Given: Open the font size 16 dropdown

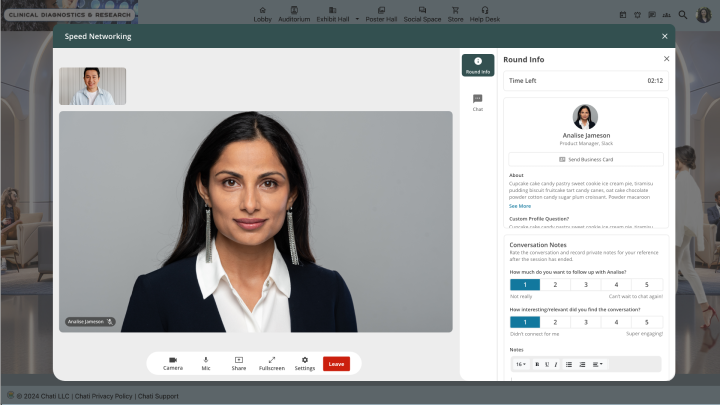Looking at the screenshot, I should [x=521, y=364].
